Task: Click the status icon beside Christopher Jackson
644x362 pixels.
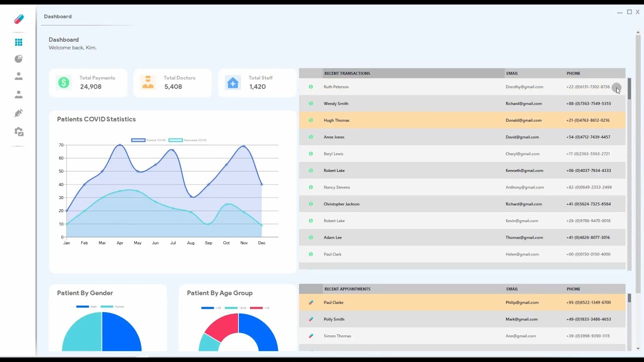Action: click(x=310, y=204)
